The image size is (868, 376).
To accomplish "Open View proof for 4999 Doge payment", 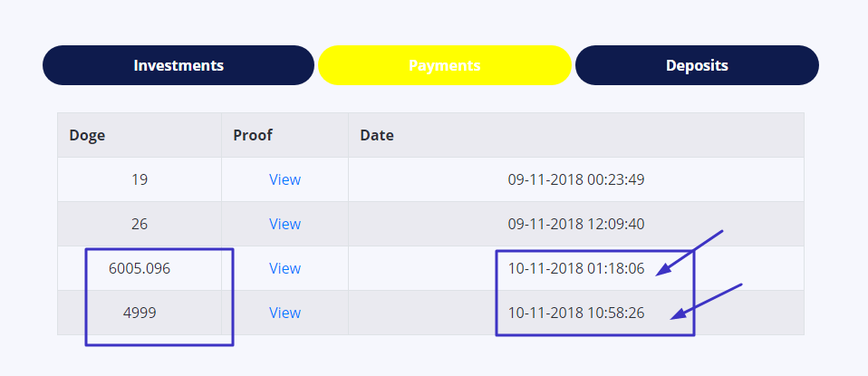I will click(x=285, y=313).
